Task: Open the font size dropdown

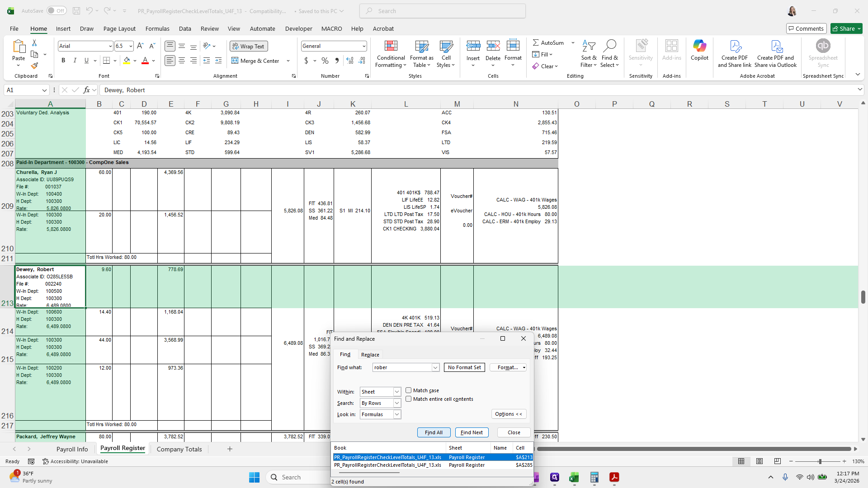Action: click(x=131, y=46)
